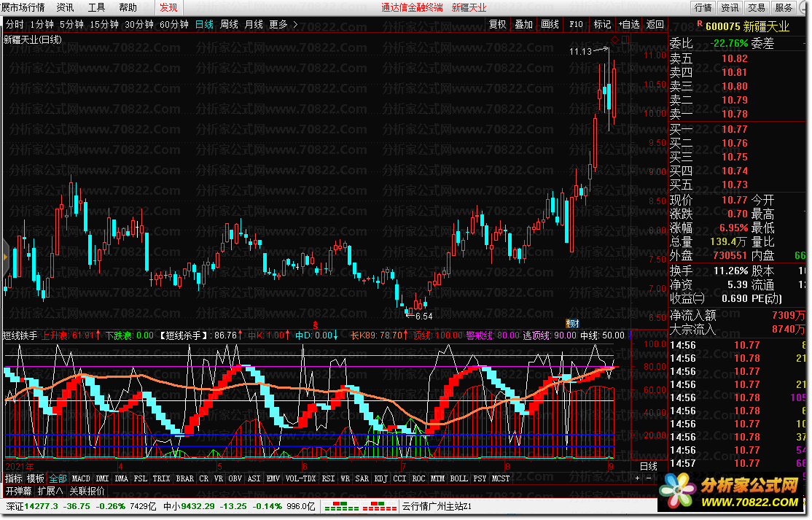Image resolution: width=812 pixels, height=520 pixels.
Task: Open the 工具 menu
Action: click(x=96, y=7)
